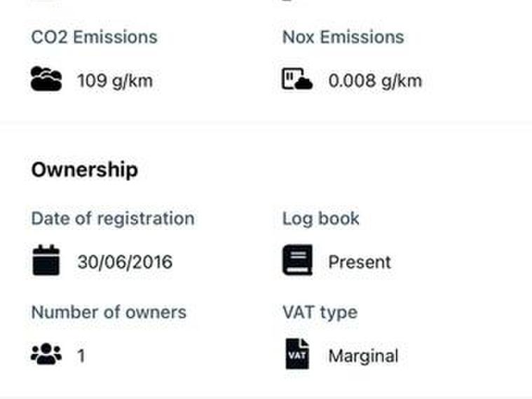Click the VAT document icon
The width and height of the screenshot is (532, 399).
pyautogui.click(x=297, y=354)
